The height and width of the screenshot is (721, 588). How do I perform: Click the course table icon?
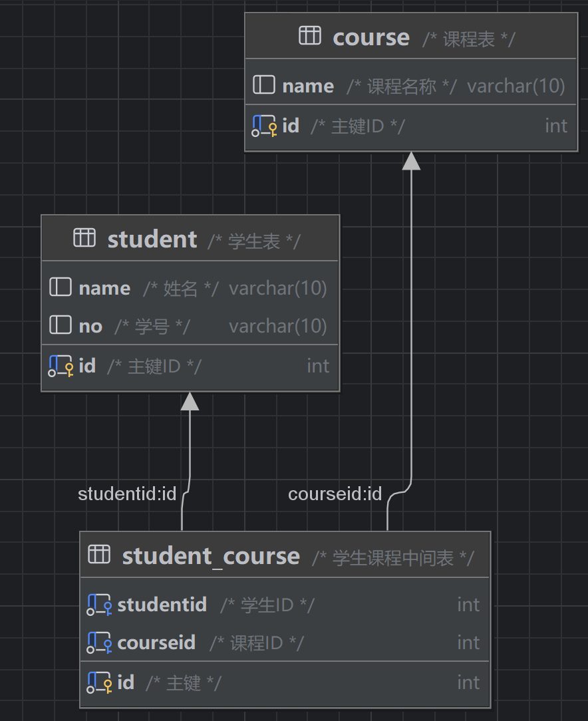point(310,35)
